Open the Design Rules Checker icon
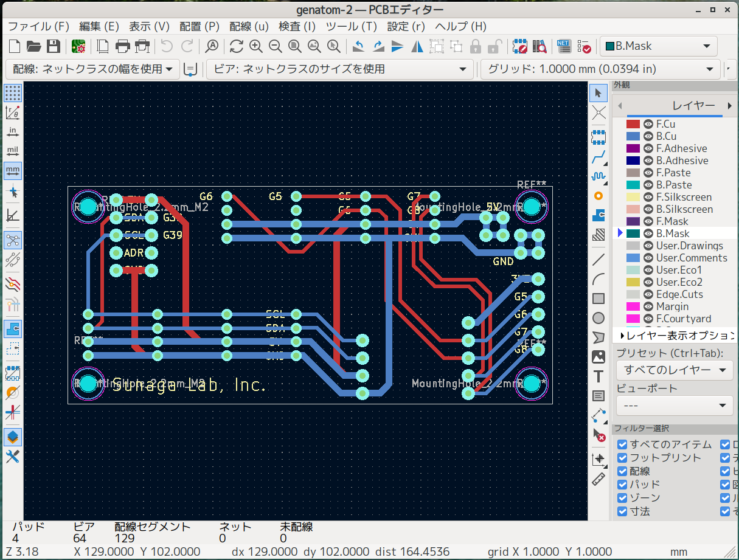The image size is (739, 560). click(x=584, y=46)
